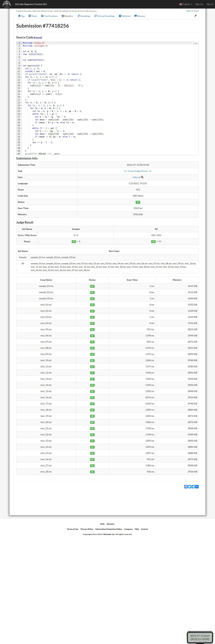Click the Case Name column header
Viewport: 215px width, 644px height.
(x=46, y=280)
